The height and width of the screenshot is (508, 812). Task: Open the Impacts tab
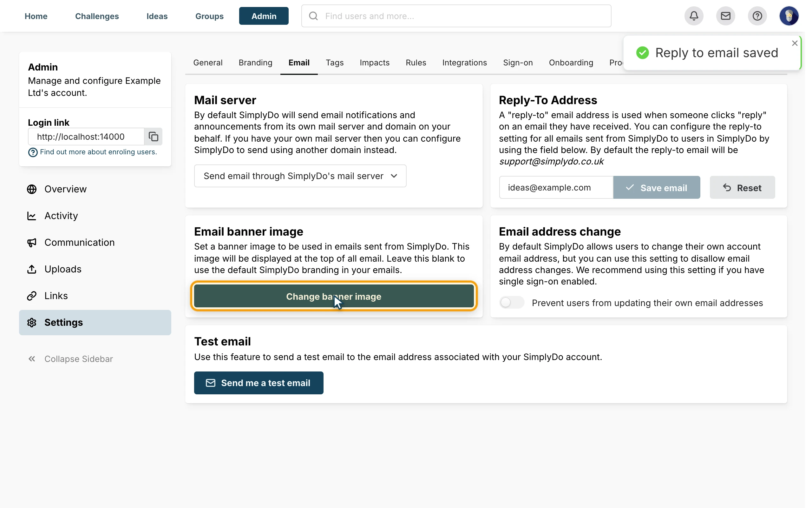(x=375, y=63)
